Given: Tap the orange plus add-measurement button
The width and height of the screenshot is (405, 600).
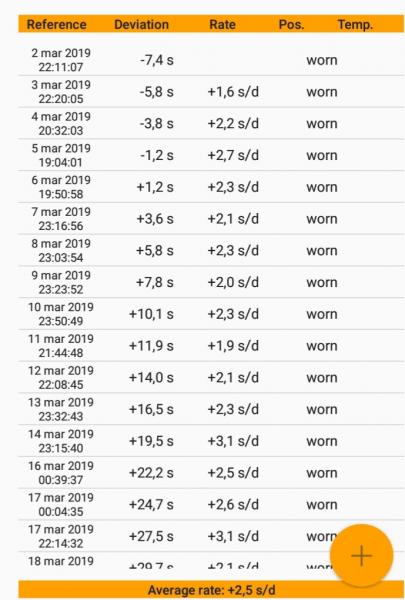Looking at the screenshot, I should point(361,555).
